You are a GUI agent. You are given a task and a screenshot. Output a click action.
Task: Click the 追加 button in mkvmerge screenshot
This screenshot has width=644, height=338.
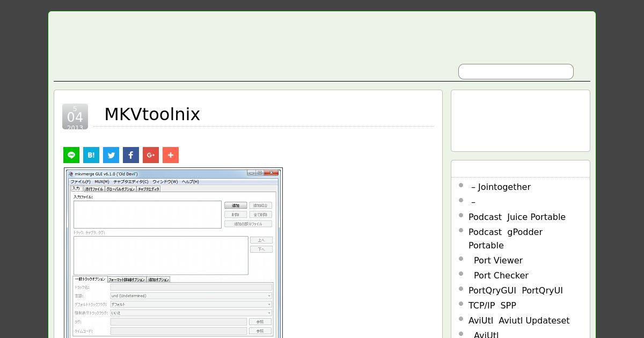pos(236,205)
